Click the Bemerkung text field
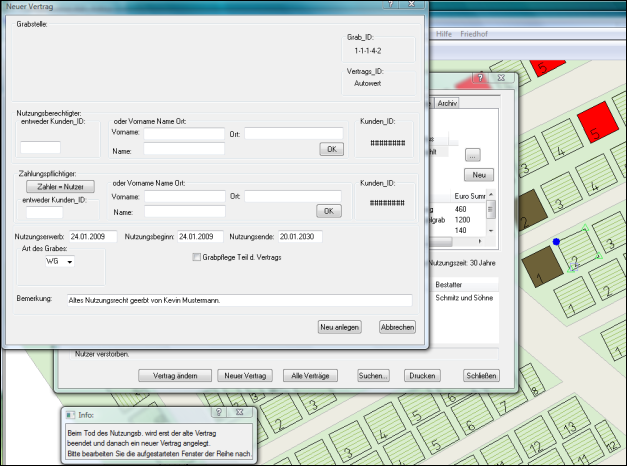This screenshot has height=466, width=627. click(240, 300)
